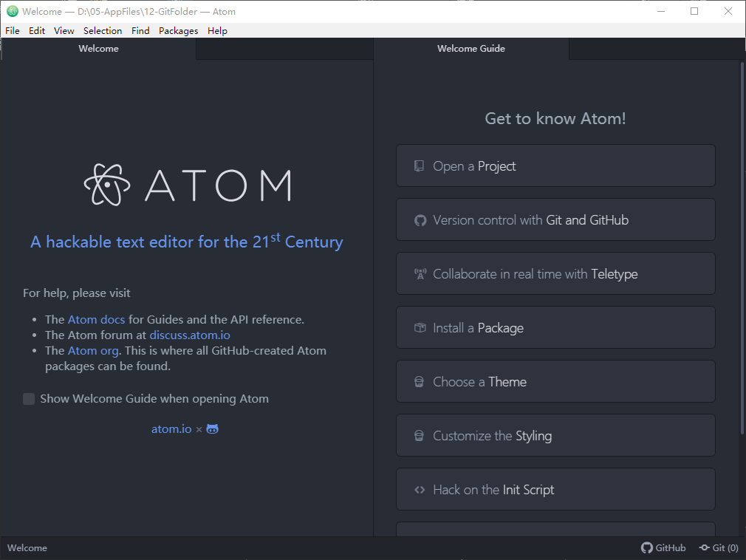Close the Atom window

tap(728, 11)
